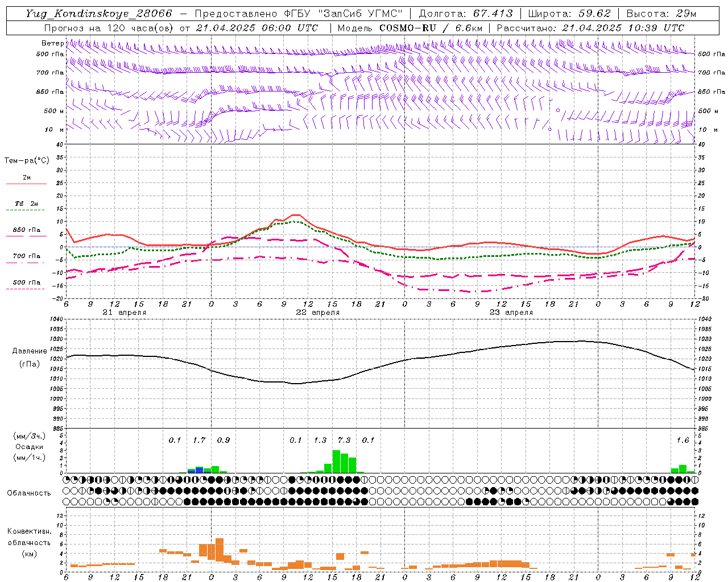Click the (мм/3ч.) label
The width and height of the screenshot is (728, 582).
tap(29, 436)
